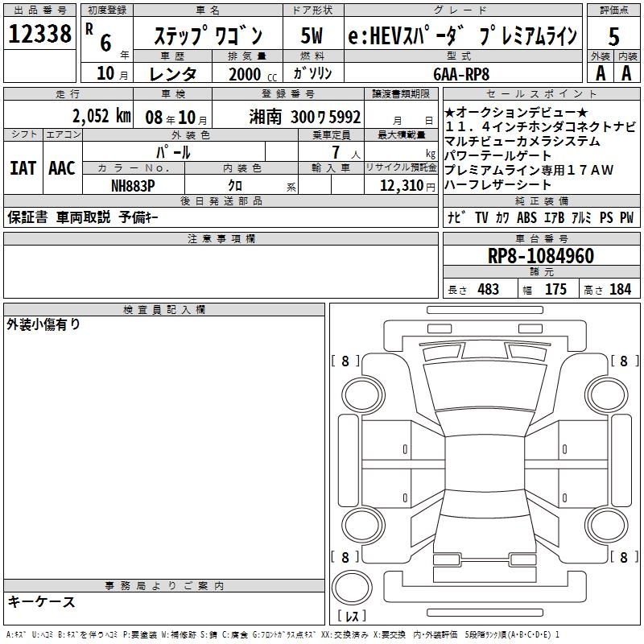
Task: Click the mileage 2,052 km
Action: 102,116
